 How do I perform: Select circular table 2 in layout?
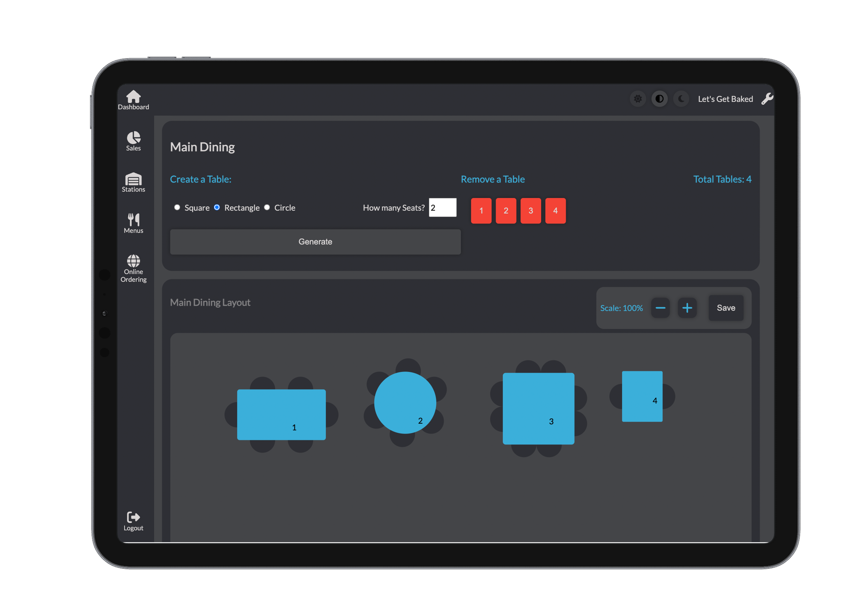(x=405, y=403)
